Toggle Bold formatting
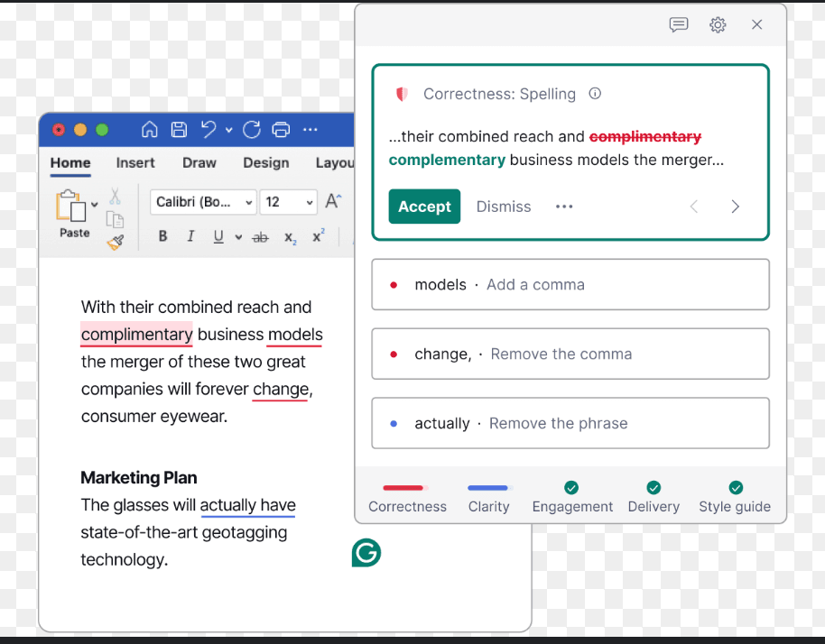The width and height of the screenshot is (825, 644). (162, 236)
